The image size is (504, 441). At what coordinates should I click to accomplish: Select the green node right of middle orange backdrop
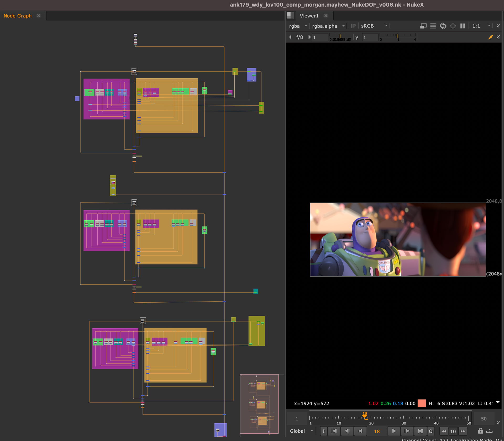pos(204,230)
